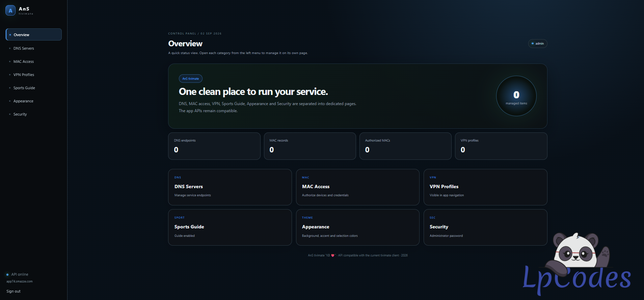Click the API online status text

click(20, 274)
